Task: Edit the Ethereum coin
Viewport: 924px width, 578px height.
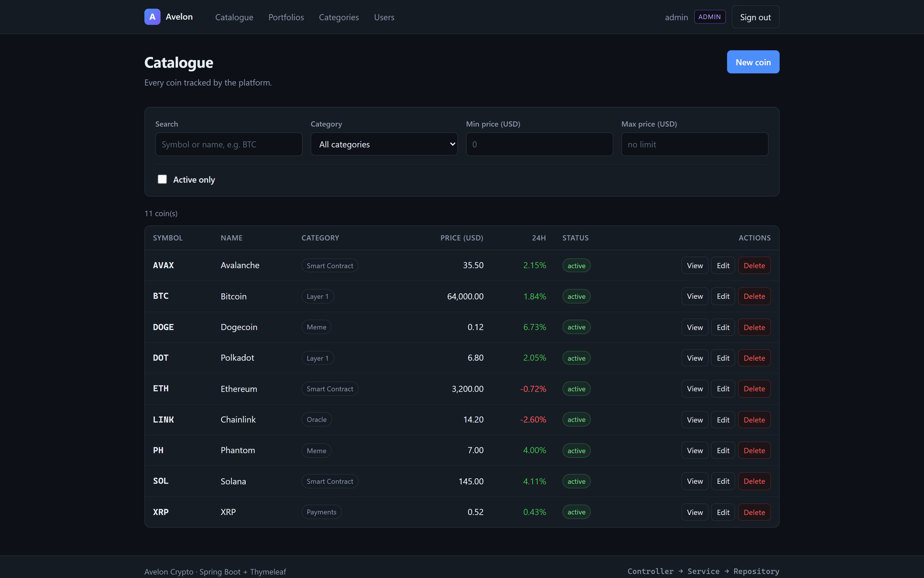Action: [x=723, y=389]
